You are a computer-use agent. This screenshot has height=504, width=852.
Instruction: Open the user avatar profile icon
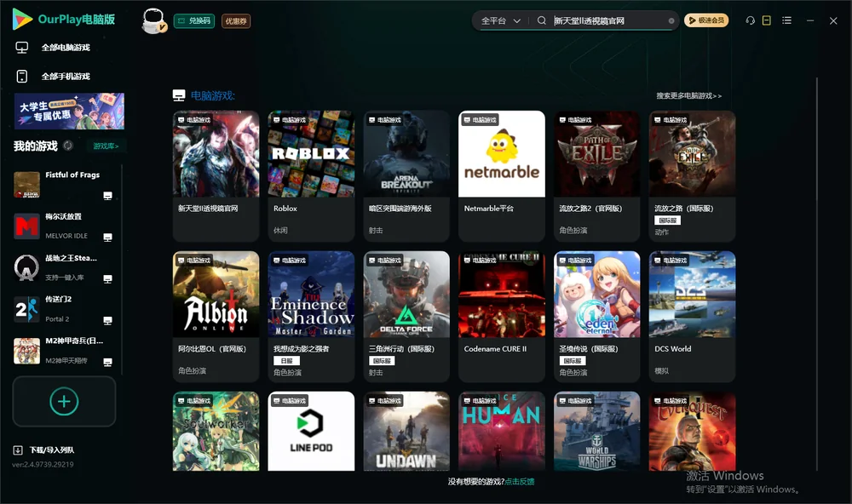pos(153,21)
